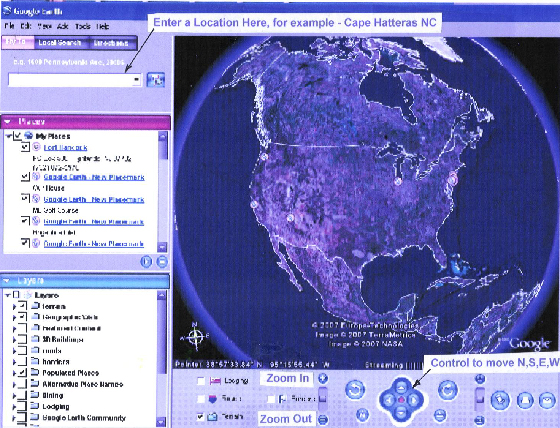This screenshot has width=560, height=428.
Task: Click the search magnifier button beside the location box
Action: tap(156, 80)
